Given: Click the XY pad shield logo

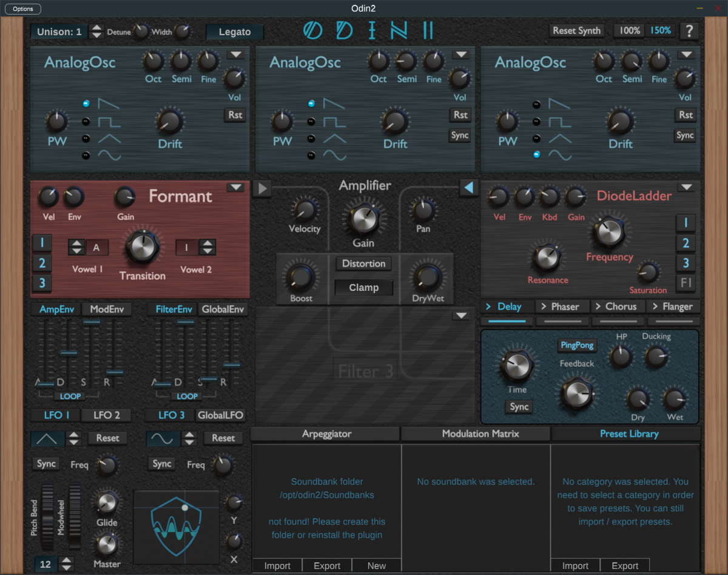Looking at the screenshot, I should [176, 526].
